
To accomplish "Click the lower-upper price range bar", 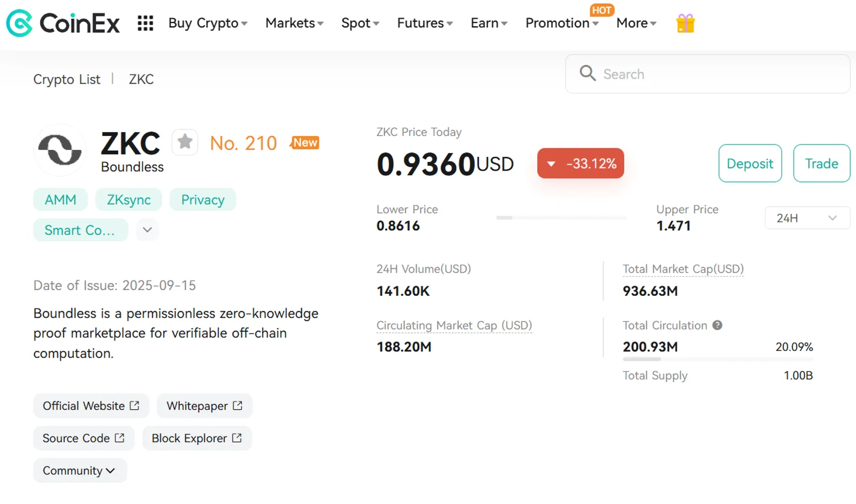I will point(562,218).
